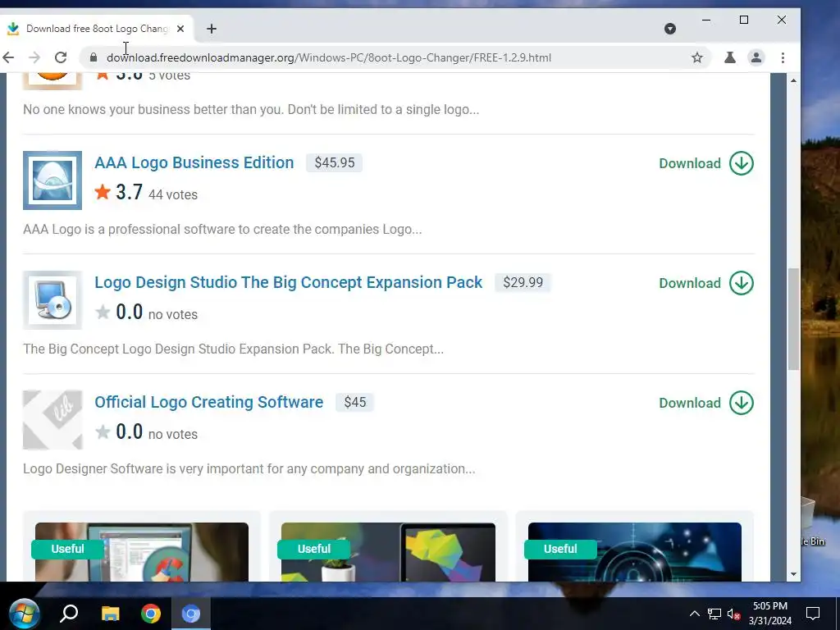Screen dimensions: 840x630
Task: Open Google Chrome from the taskbar
Action: [x=151, y=614]
